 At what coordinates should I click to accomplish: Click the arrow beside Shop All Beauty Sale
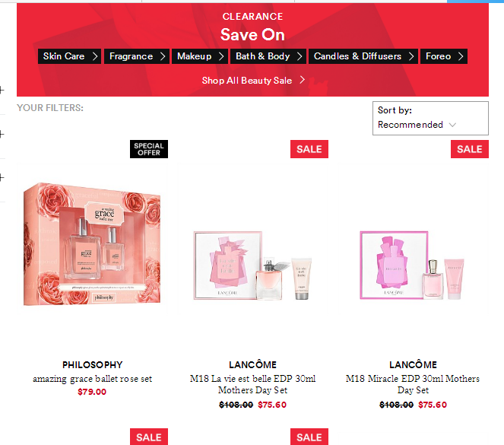(x=302, y=80)
